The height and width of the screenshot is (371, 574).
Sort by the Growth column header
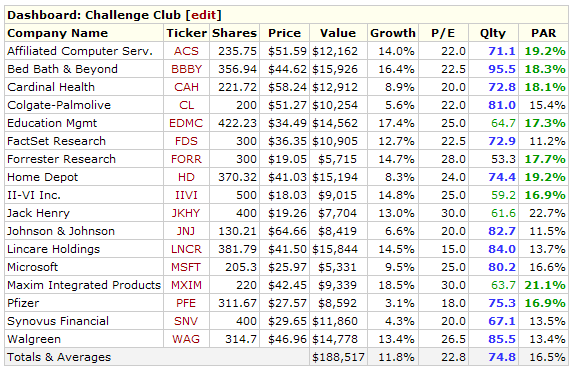[393, 33]
